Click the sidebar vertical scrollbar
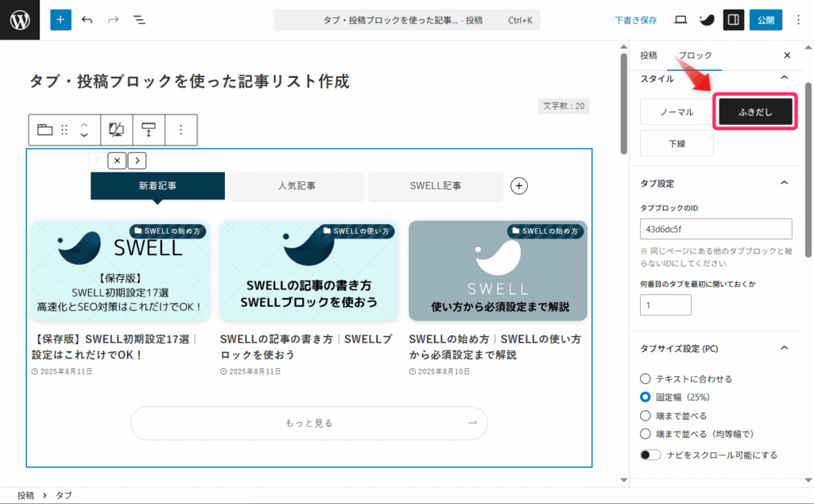The height and width of the screenshot is (504, 814). (x=808, y=170)
